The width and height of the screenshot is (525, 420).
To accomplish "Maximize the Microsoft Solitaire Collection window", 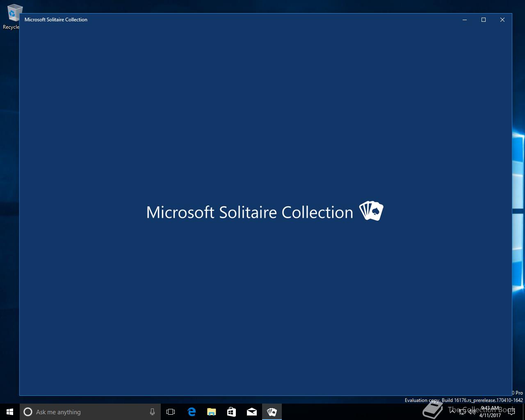I will [x=484, y=20].
